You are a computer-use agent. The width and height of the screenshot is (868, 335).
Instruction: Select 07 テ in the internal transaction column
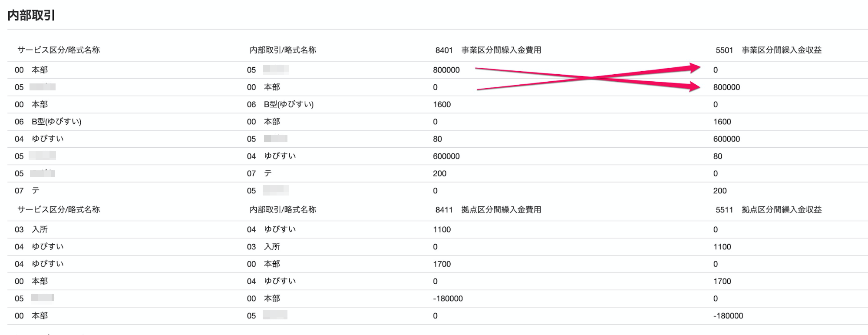click(x=259, y=173)
